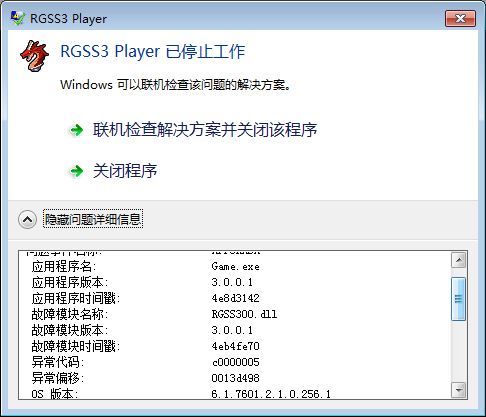Select the 应用程序名 label
The width and height of the screenshot is (486, 417).
coord(64,266)
